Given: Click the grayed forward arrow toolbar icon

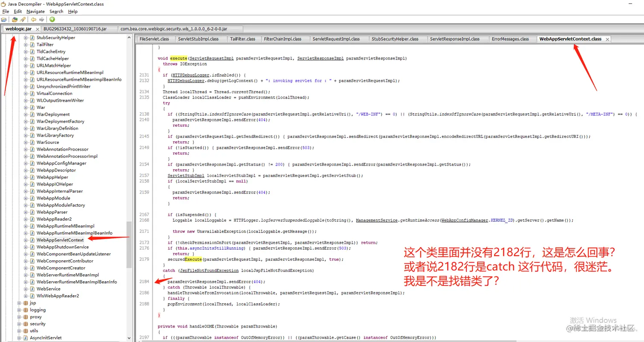Looking at the screenshot, I should [x=41, y=20].
